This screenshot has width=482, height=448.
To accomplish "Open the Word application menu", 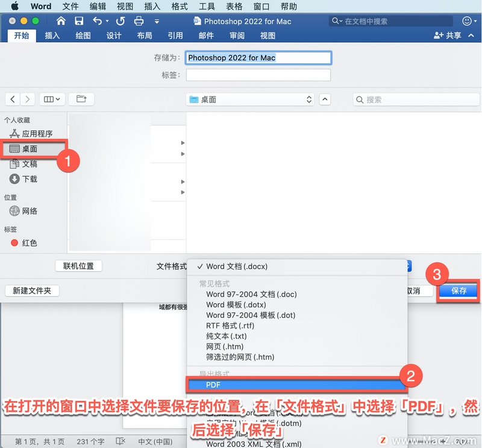I will 41,6.
